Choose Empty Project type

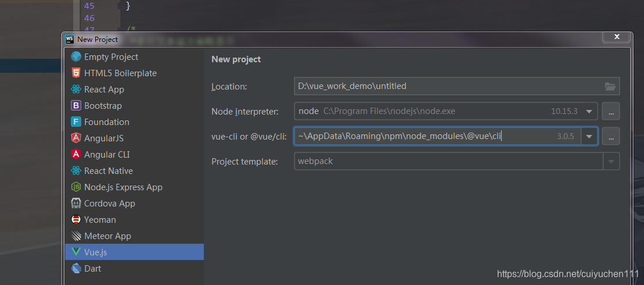click(134, 57)
